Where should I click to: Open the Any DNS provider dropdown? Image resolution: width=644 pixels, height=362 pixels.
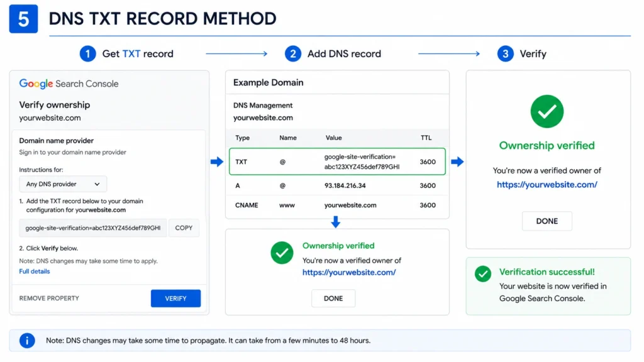[63, 184]
